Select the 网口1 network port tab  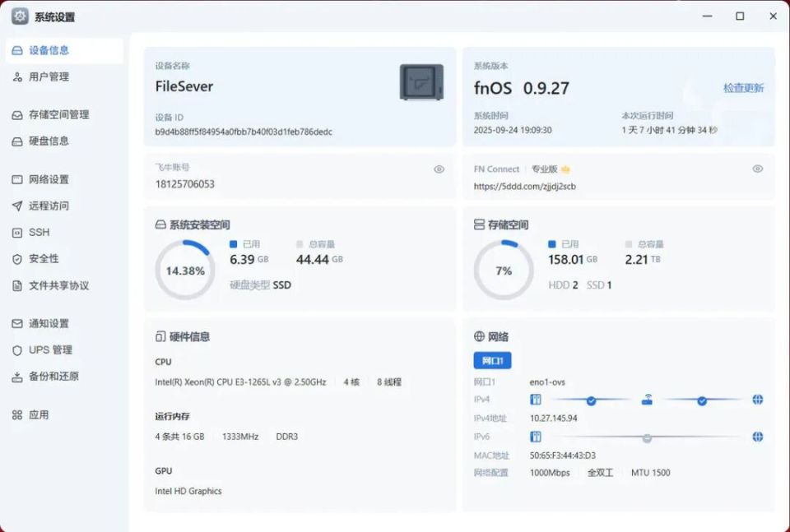(492, 360)
